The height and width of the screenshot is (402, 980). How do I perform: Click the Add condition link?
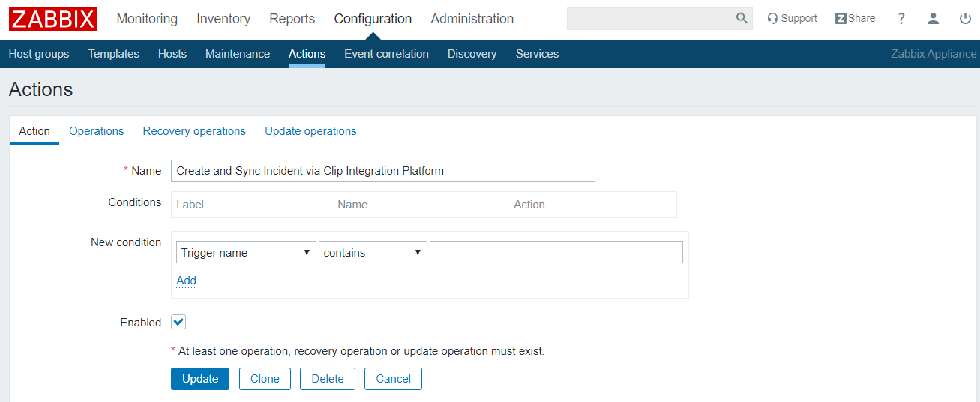coord(186,280)
